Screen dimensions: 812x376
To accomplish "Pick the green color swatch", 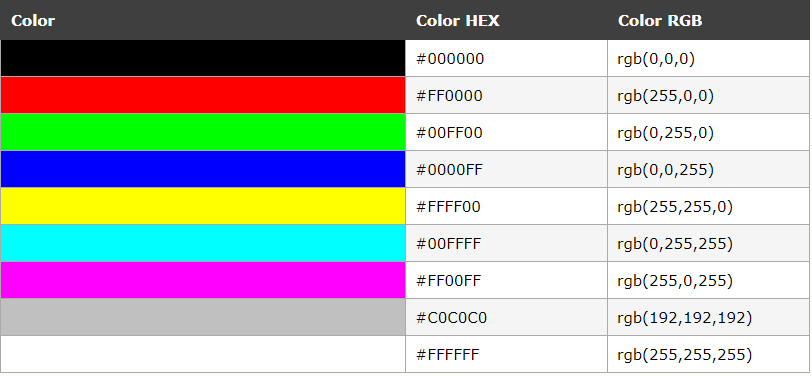I will tap(203, 132).
